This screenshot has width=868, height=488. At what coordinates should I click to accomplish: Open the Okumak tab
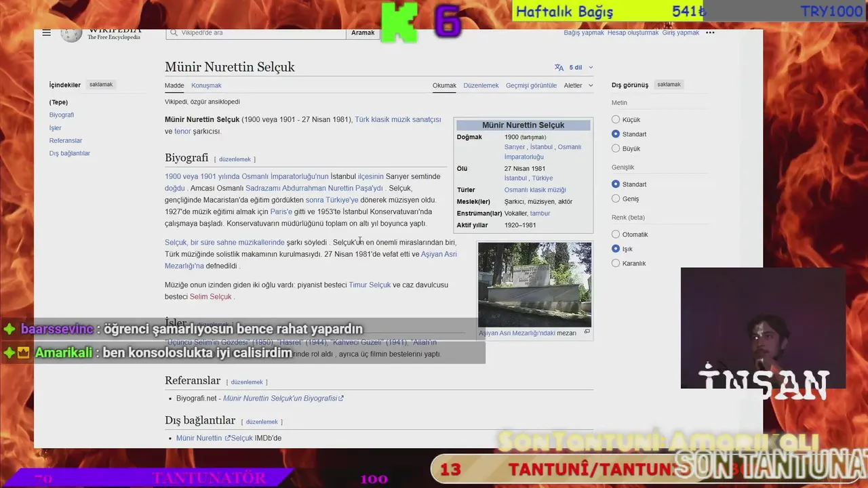(x=444, y=85)
